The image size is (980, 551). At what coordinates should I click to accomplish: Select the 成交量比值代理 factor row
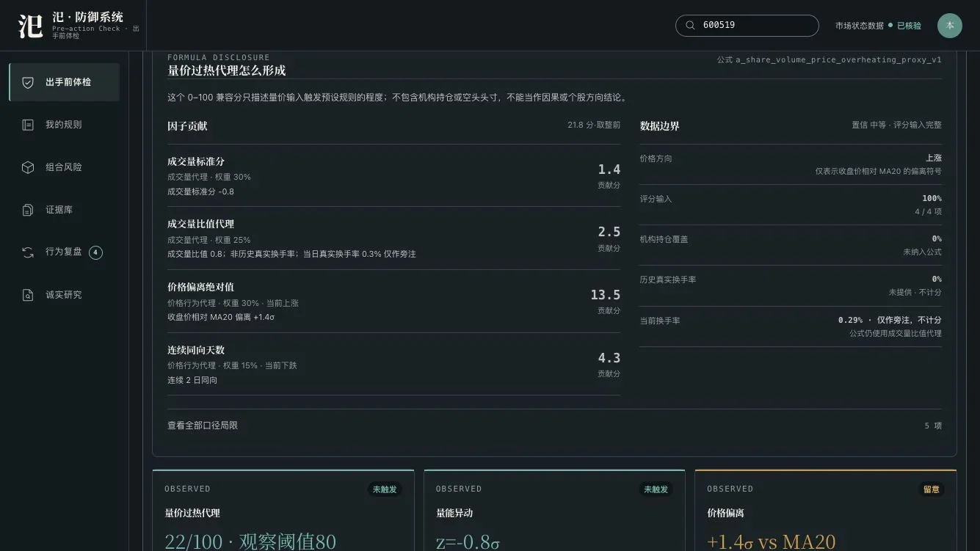[393, 238]
